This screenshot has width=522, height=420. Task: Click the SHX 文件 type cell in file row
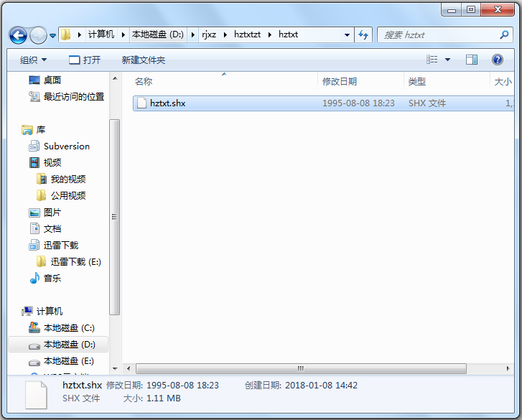427,103
